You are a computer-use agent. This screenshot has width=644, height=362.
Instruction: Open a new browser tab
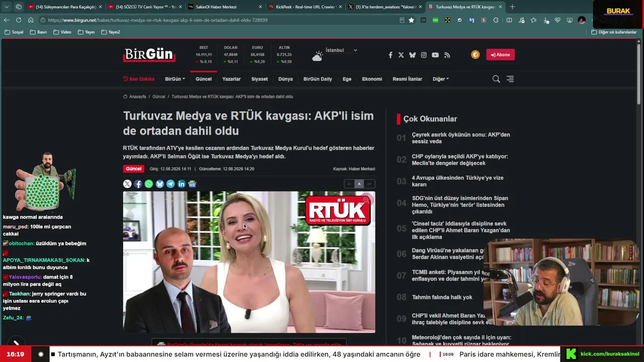(512, 7)
